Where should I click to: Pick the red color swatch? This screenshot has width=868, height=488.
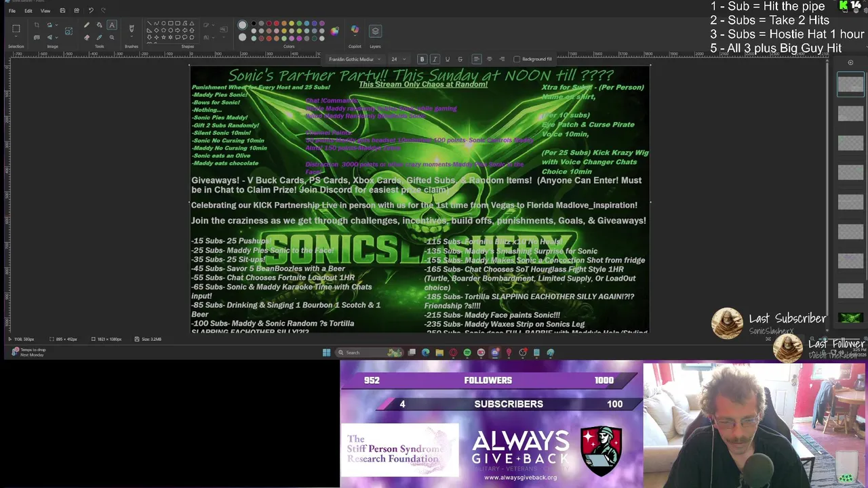pos(276,23)
